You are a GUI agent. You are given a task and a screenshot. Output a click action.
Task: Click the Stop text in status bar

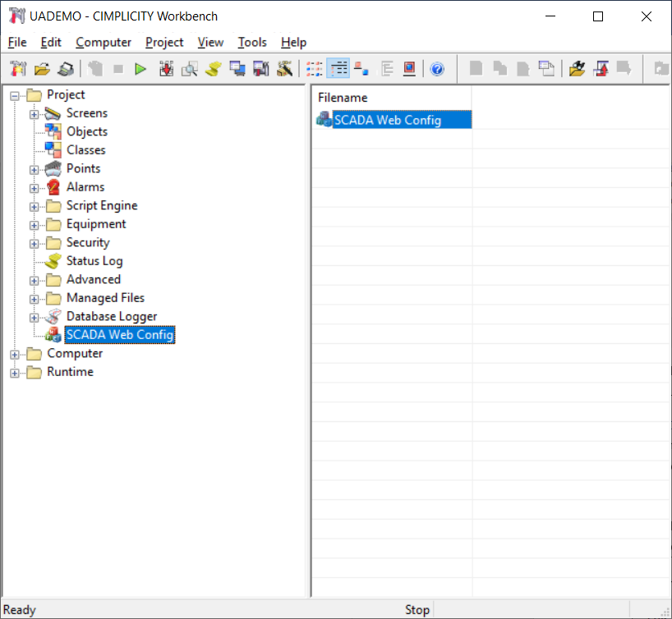click(x=417, y=610)
